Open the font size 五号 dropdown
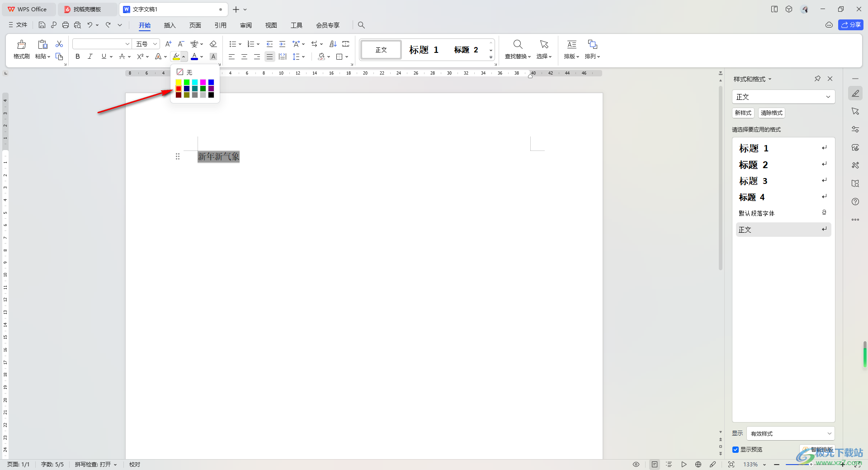The height and width of the screenshot is (470, 868). coord(155,44)
